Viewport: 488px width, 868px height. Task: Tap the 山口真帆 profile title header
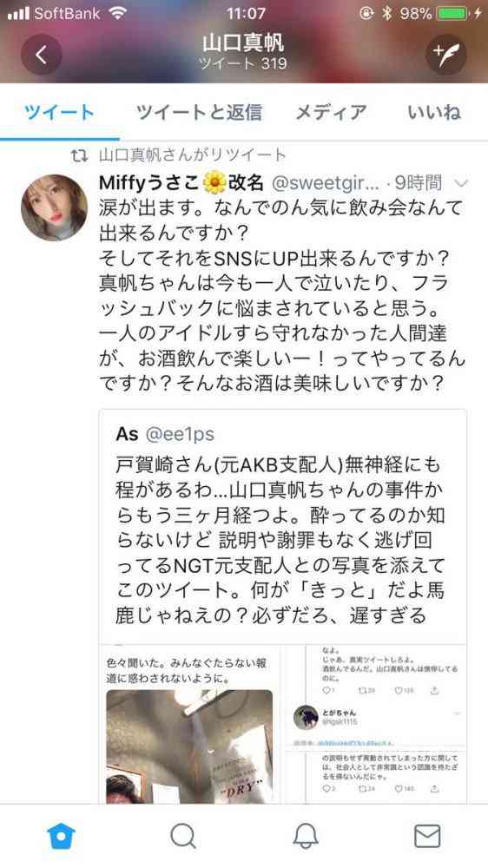(x=243, y=42)
